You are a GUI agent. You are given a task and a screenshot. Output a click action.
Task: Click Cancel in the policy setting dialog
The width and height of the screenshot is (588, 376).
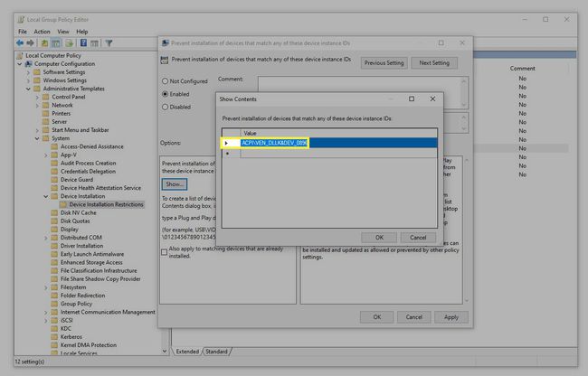(414, 317)
